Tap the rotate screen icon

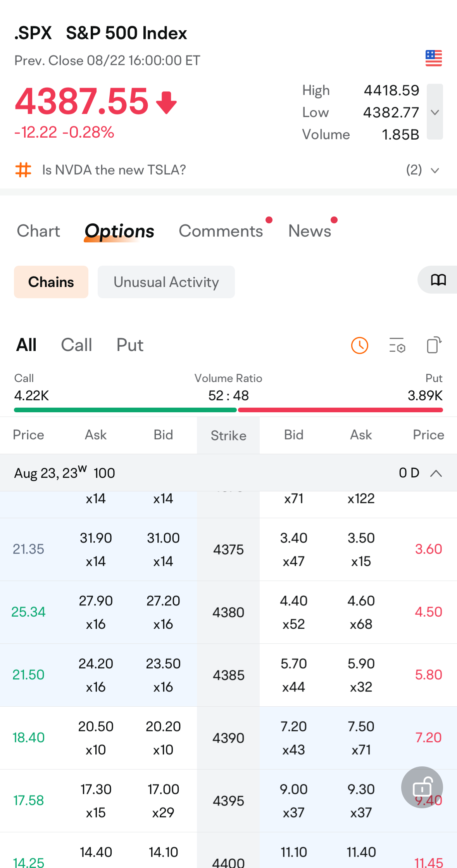(x=434, y=345)
